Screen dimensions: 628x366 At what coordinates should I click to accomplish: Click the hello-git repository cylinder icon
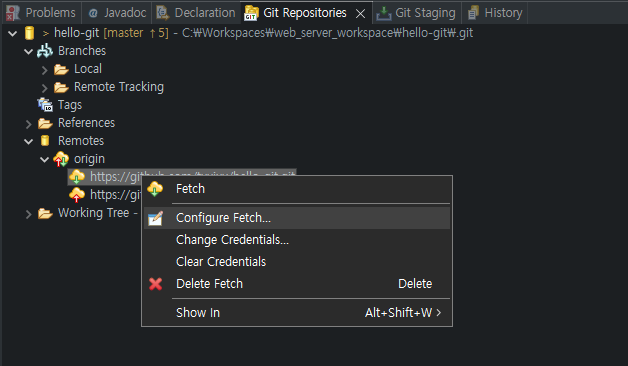29,33
